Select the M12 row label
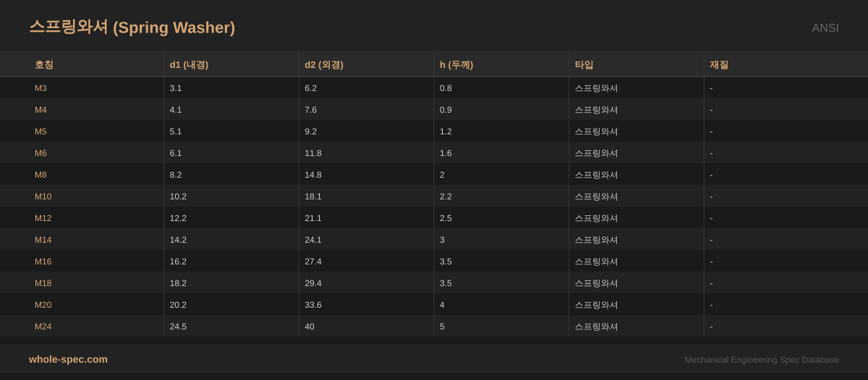 click(43, 218)
